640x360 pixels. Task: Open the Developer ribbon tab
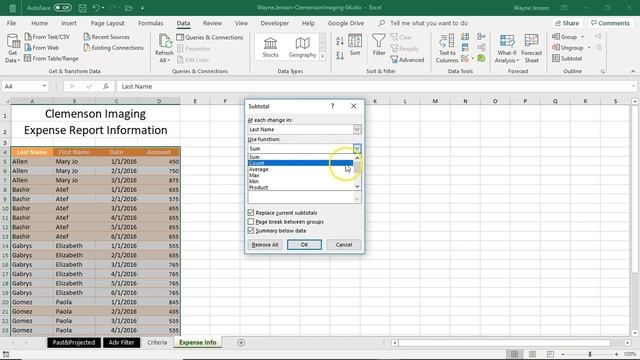point(275,23)
